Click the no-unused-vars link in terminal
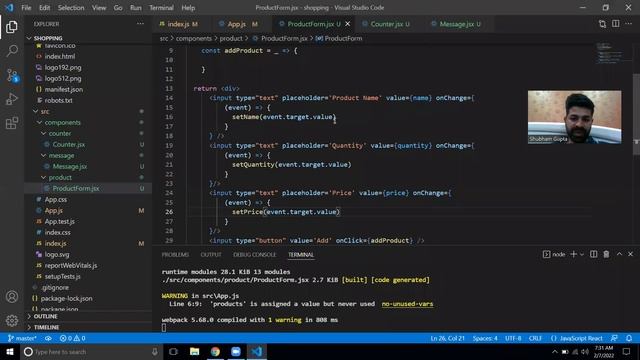This screenshot has width=640, height=360. [407, 304]
